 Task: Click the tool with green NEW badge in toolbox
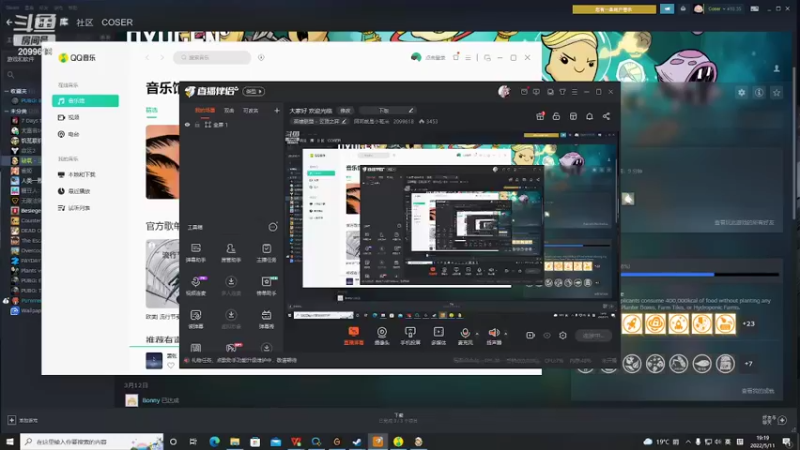(266, 286)
